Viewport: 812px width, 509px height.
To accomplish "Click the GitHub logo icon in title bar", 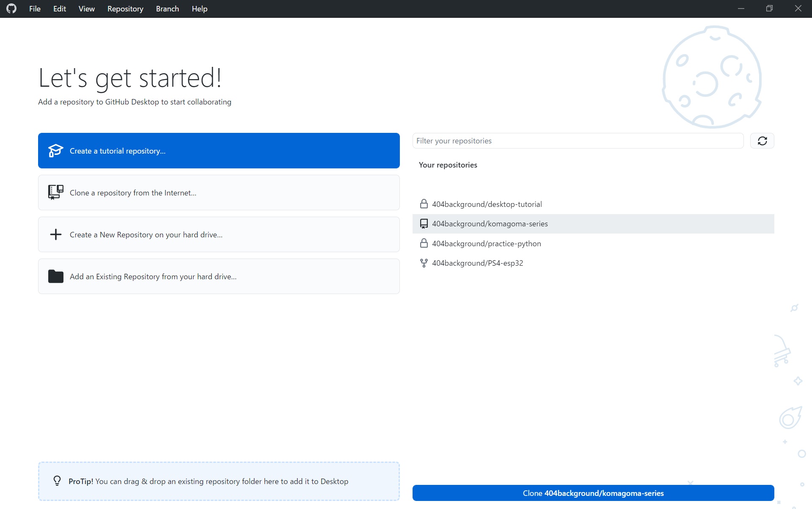I will (11, 8).
